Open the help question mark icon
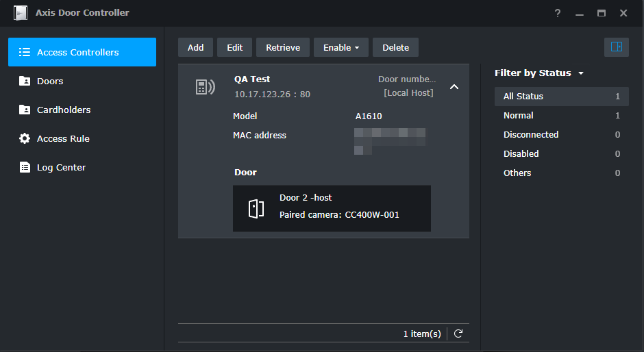This screenshot has height=352, width=644. pos(558,13)
